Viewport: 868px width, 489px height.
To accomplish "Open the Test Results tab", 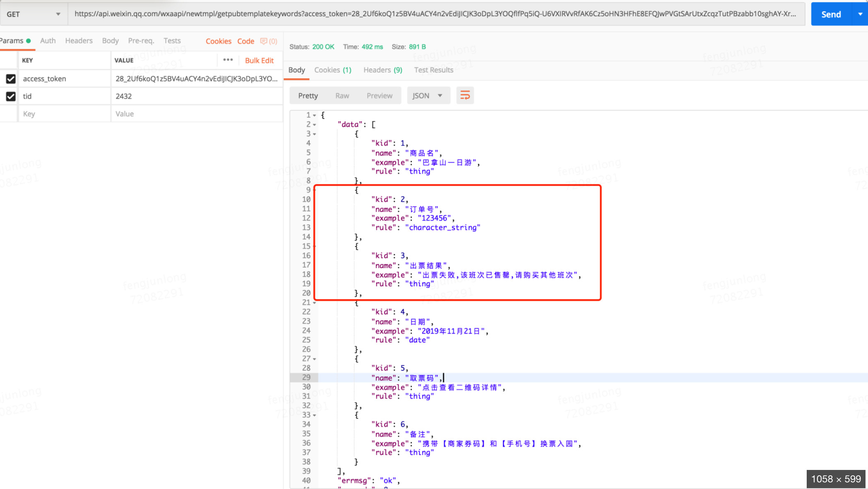I will 434,70.
